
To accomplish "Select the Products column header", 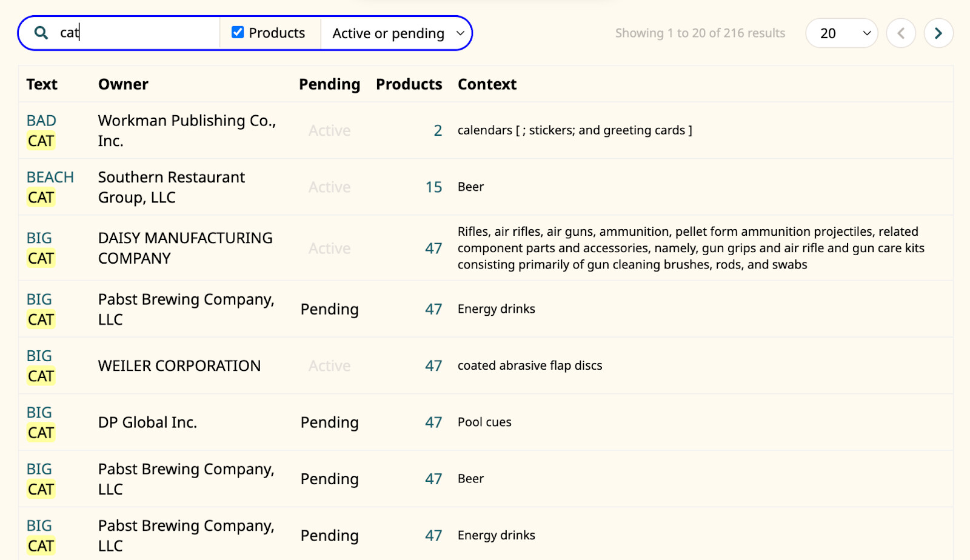I will click(x=409, y=84).
